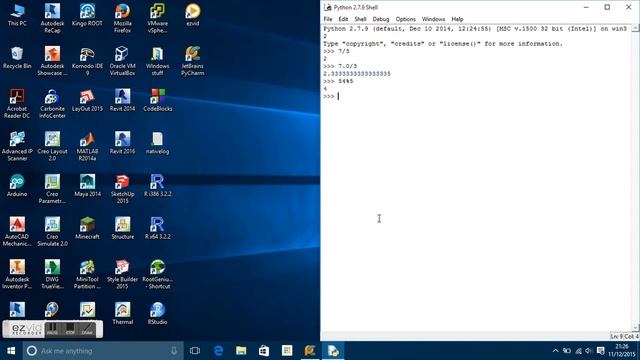
Task: Select the MiniTool Partition shortcut
Action: coord(87,274)
